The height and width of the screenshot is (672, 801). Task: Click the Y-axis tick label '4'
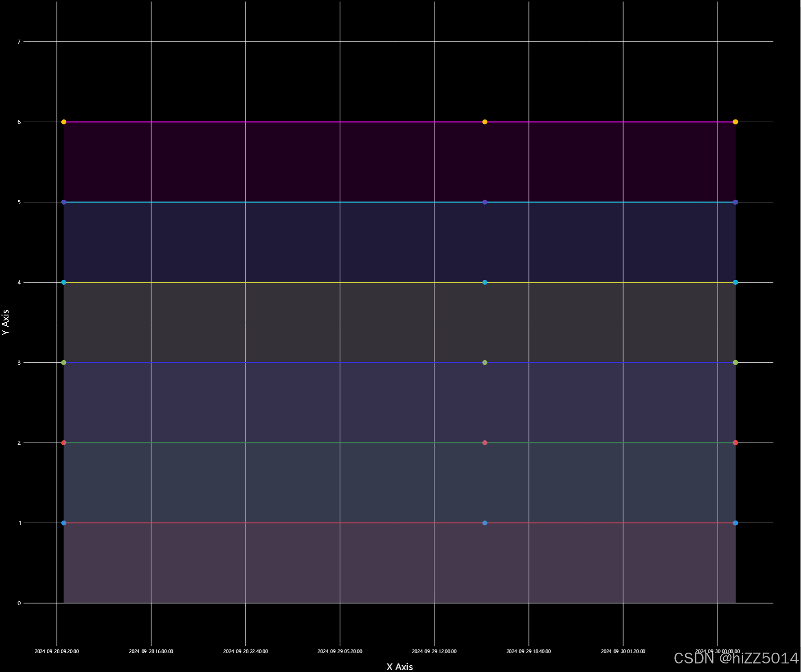[19, 283]
